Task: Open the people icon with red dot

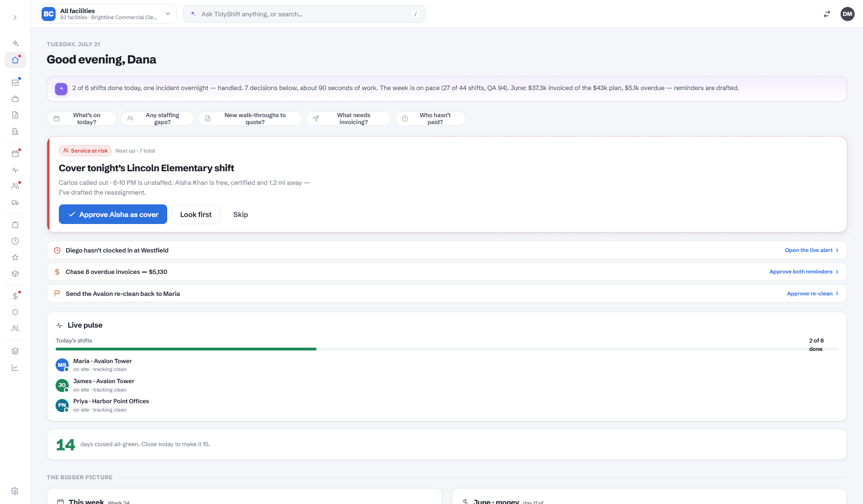Action: [15, 186]
